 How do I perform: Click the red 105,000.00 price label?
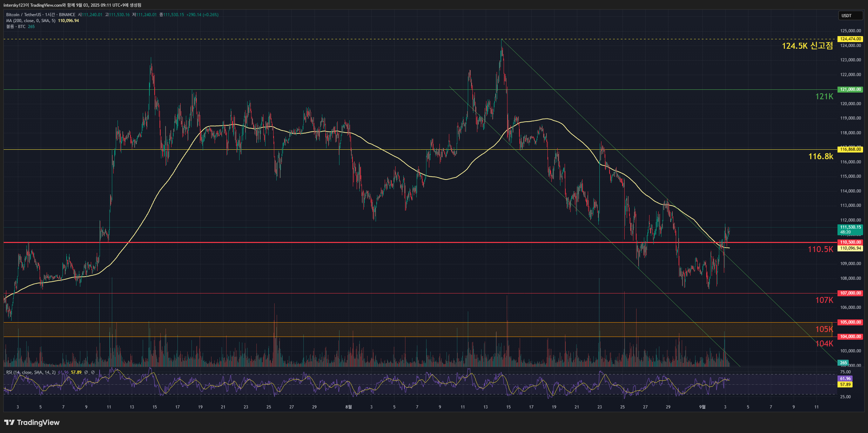(850, 322)
